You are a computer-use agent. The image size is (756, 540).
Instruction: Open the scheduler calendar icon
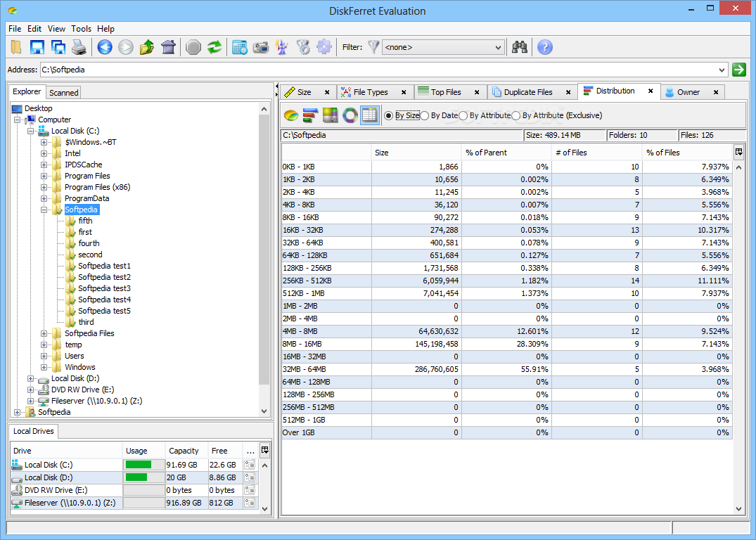[240, 47]
